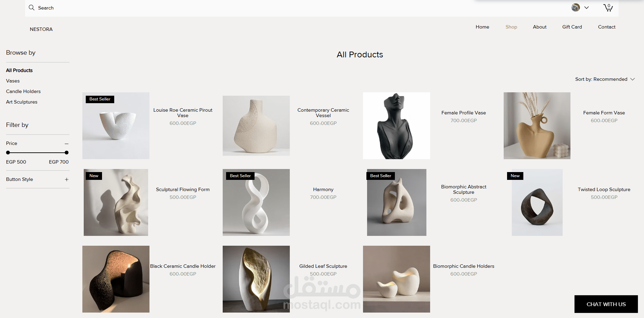Open the About page
644x318 pixels.
[x=540, y=27]
